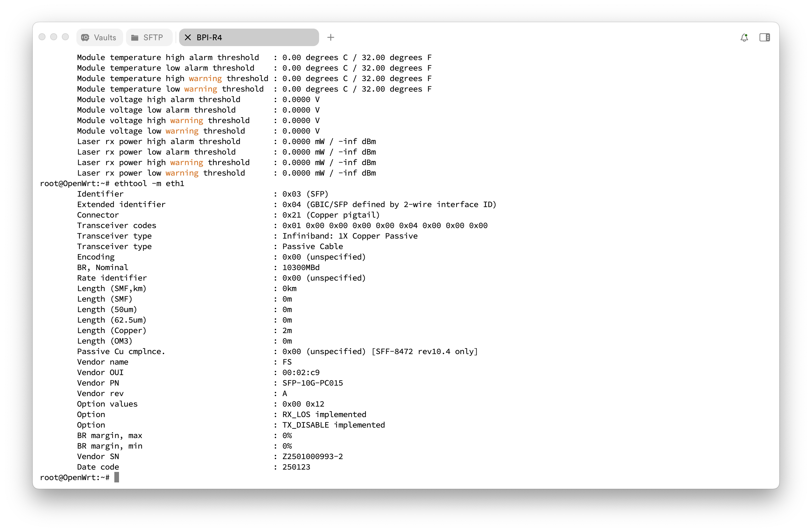Click the window zoom traffic light
Viewport: 812px width, 532px height.
(x=66, y=37)
